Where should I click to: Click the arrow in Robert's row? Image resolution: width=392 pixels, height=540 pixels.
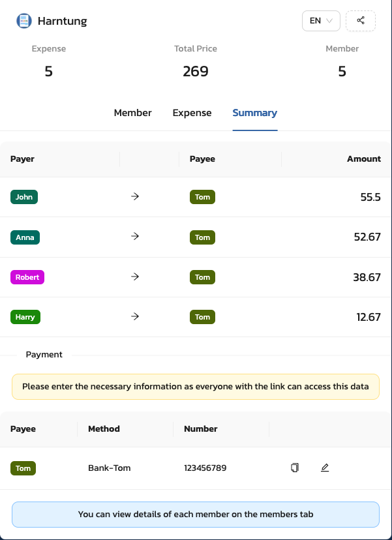(135, 277)
